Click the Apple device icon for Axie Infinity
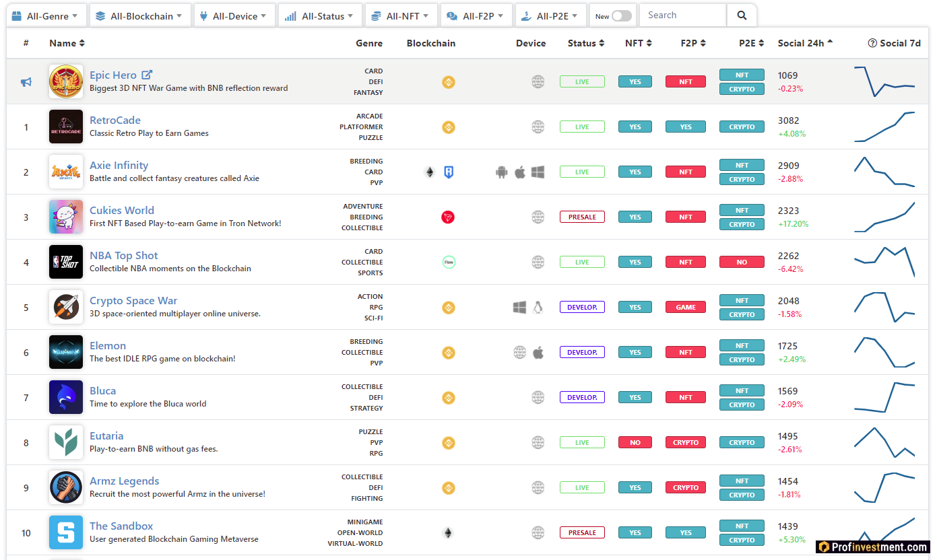The height and width of the screenshot is (560, 937). 519,172
